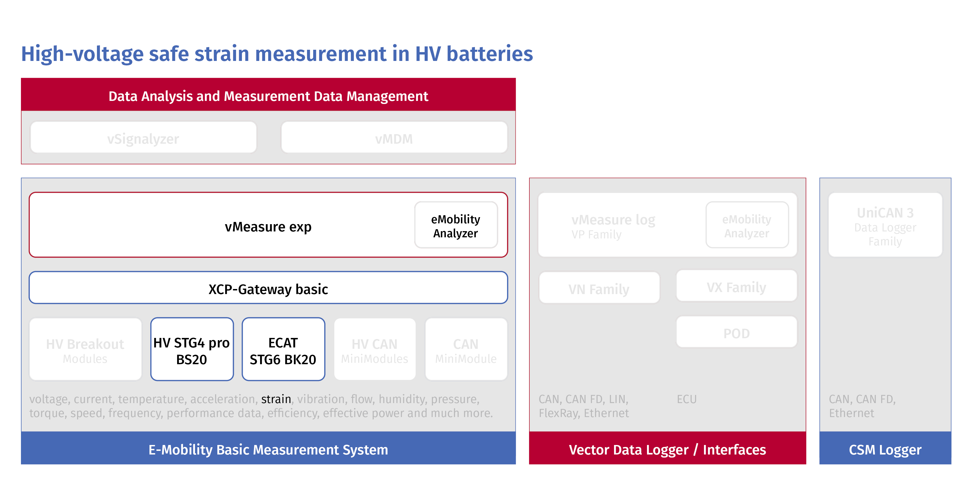Expand the VN Family group

pos(599,288)
